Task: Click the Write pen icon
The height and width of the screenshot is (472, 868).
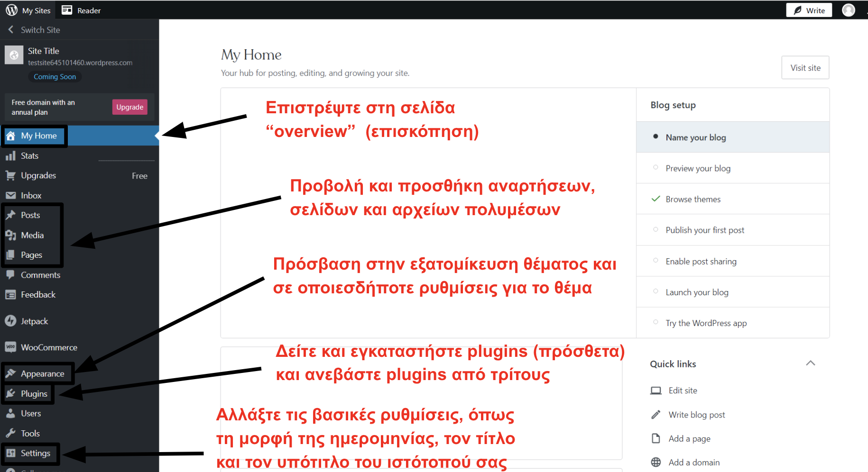Action: [x=798, y=10]
